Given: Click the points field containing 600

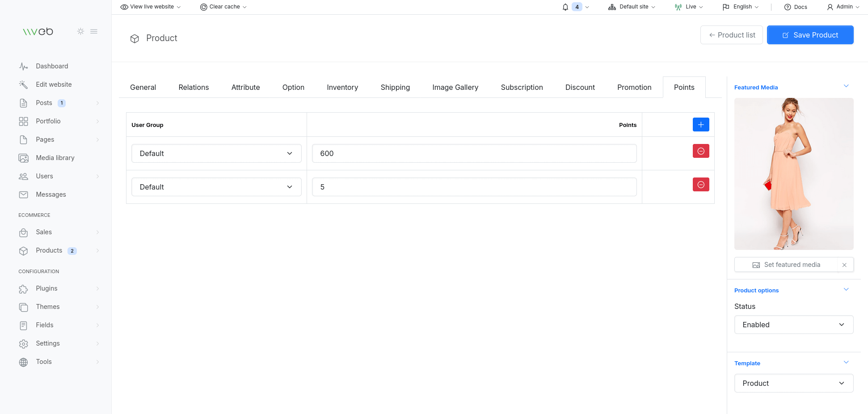Looking at the screenshot, I should [x=474, y=153].
